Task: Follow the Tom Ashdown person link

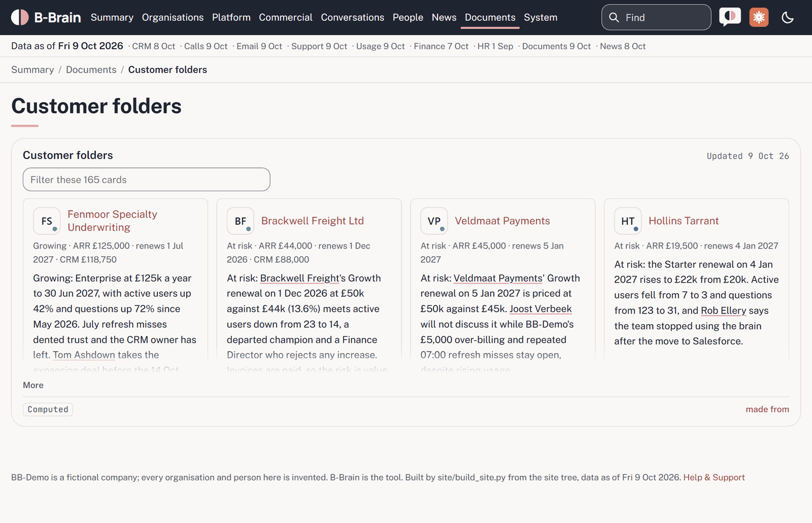Action: pos(84,355)
